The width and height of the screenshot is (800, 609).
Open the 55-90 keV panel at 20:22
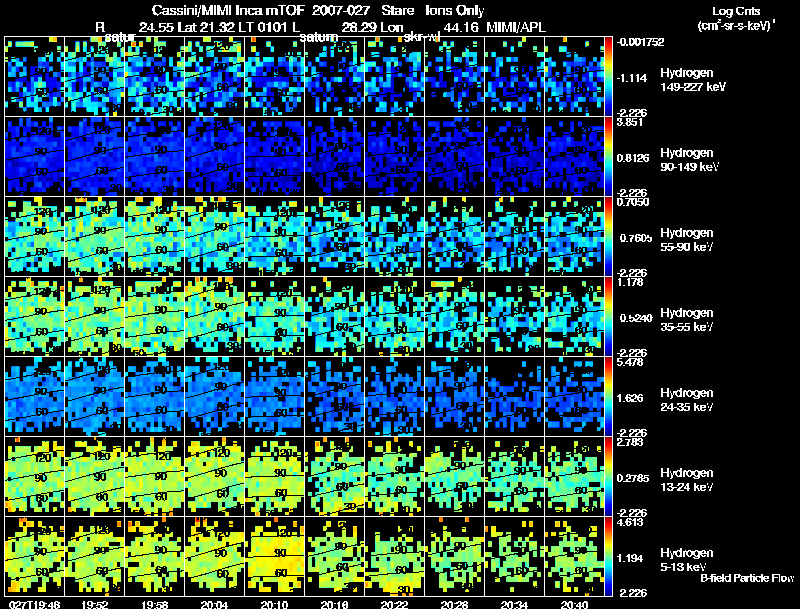click(394, 237)
